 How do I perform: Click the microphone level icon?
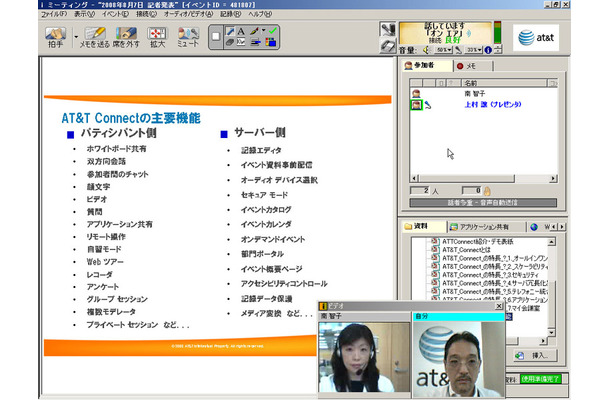pyautogui.click(x=459, y=50)
